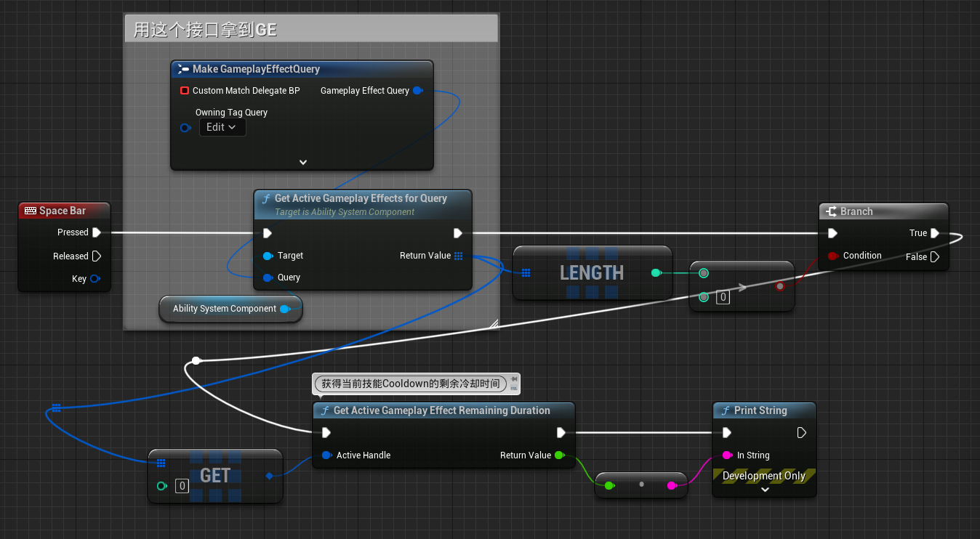
Task: Click the red Condition pin on the Branch node
Action: [x=833, y=256]
